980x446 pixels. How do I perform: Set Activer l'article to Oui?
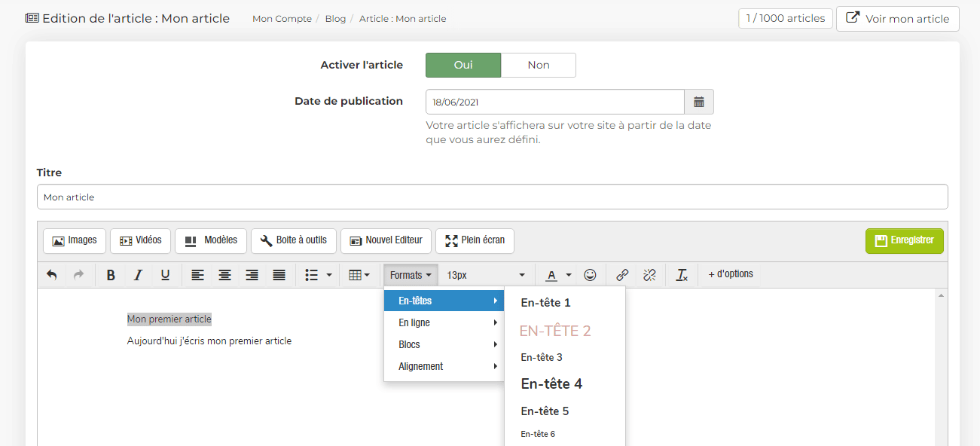463,66
